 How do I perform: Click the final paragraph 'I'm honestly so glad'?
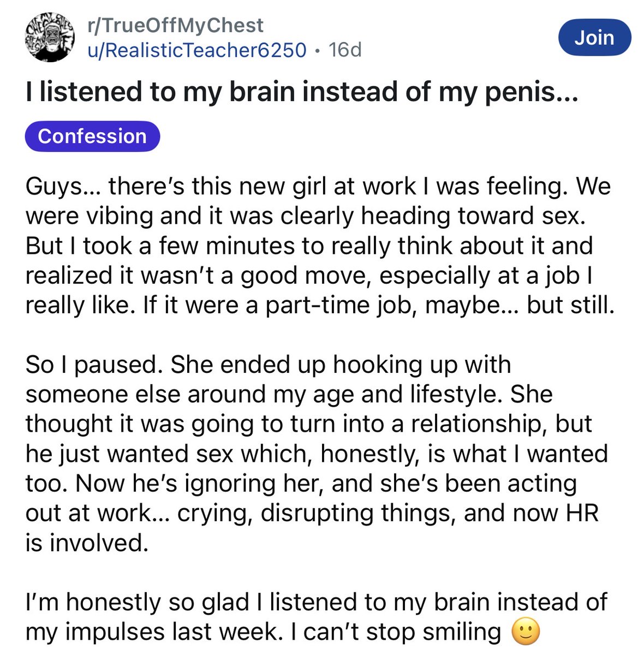(x=317, y=617)
